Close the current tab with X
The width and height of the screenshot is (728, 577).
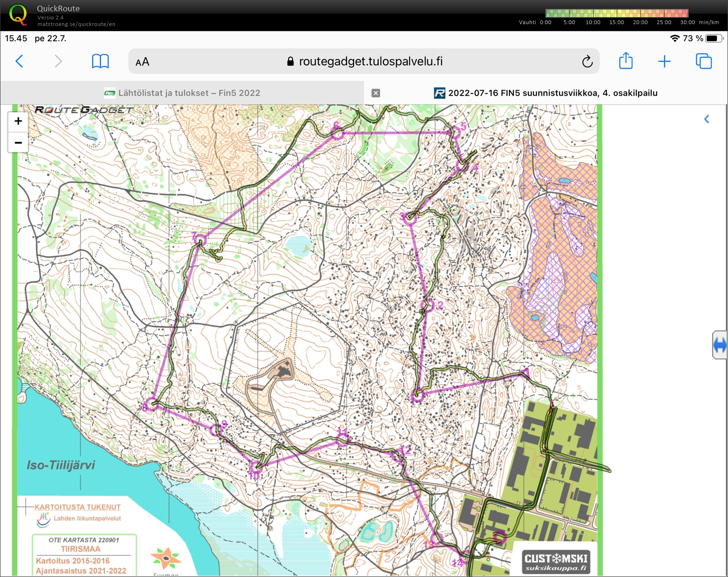[x=376, y=93]
